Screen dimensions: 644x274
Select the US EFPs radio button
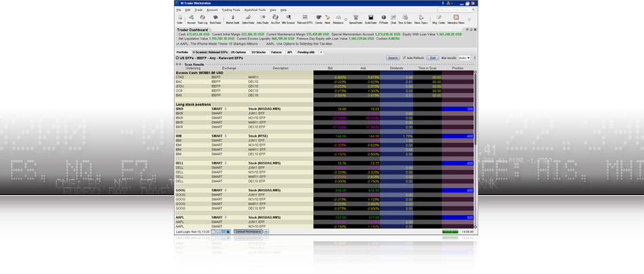click(x=178, y=58)
